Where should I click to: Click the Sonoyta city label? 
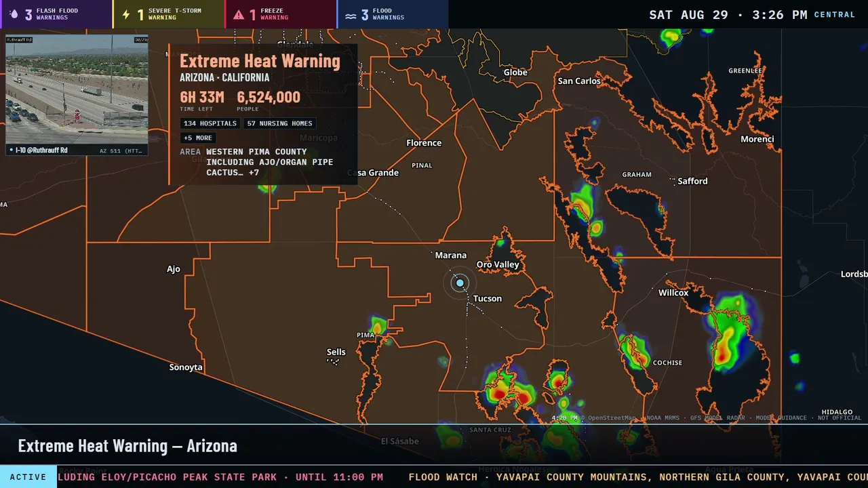[186, 367]
